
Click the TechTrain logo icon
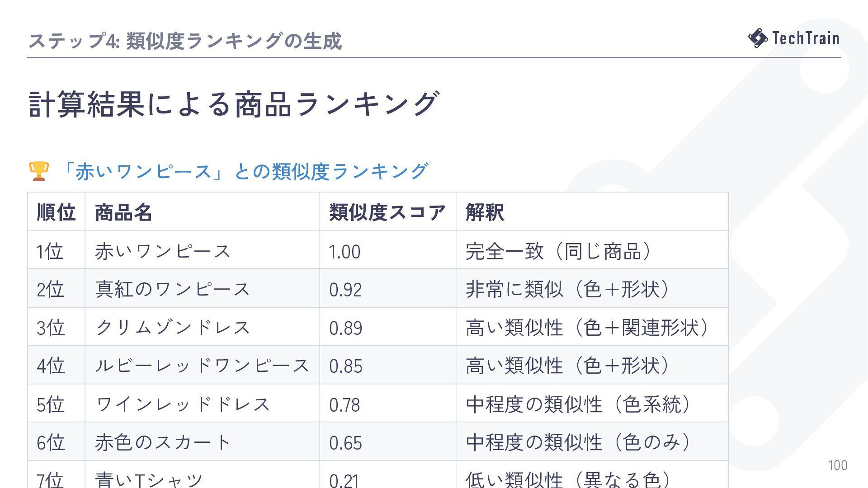758,38
